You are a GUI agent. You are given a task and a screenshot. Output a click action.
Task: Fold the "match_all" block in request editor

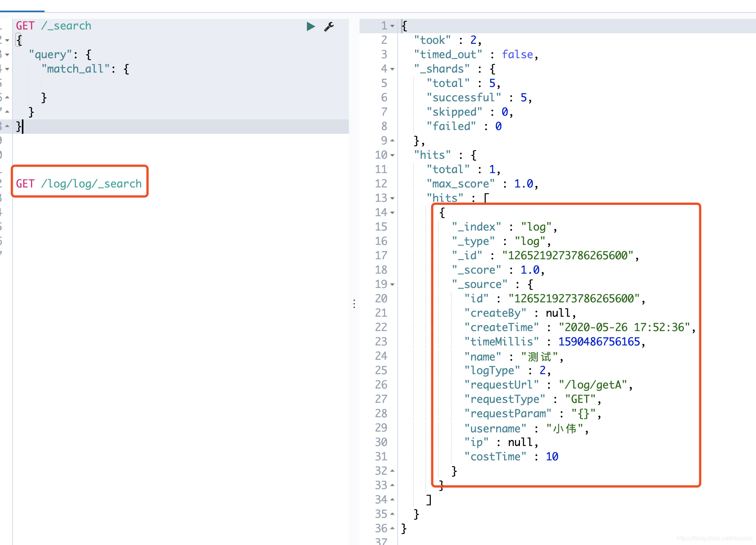click(x=7, y=69)
